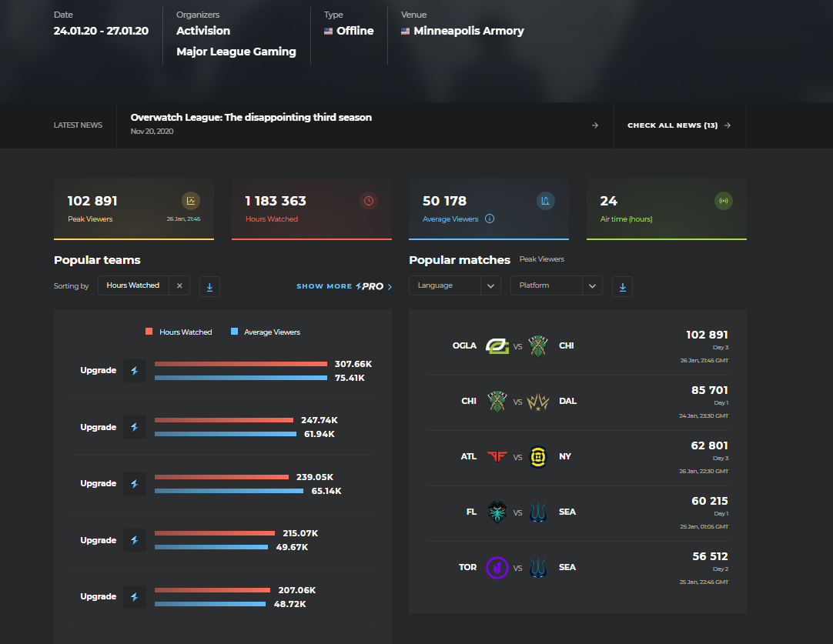Click the lightning icon beside 307.66K
This screenshot has width=833, height=644.
135,371
